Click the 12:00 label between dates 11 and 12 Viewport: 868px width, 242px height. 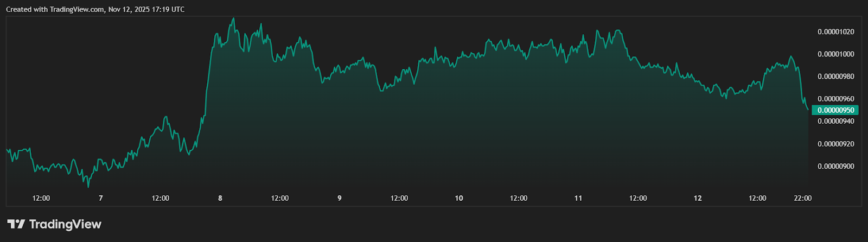pos(638,198)
